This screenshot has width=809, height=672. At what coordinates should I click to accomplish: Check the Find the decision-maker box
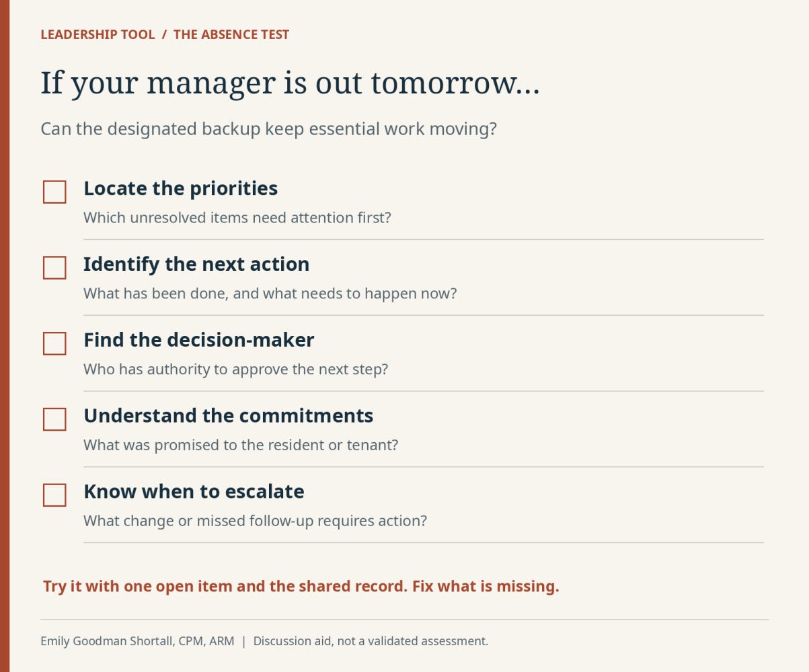click(x=54, y=343)
